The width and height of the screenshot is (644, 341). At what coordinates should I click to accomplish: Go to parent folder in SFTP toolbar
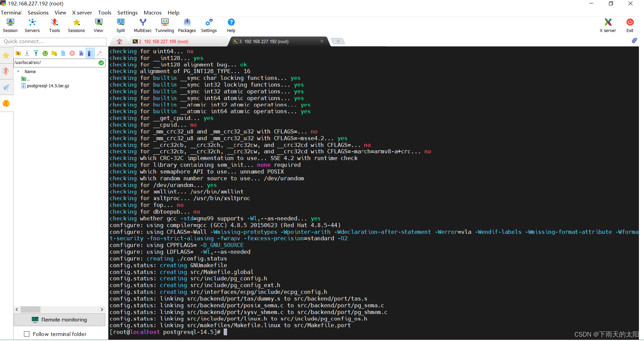pyautogui.click(x=18, y=53)
